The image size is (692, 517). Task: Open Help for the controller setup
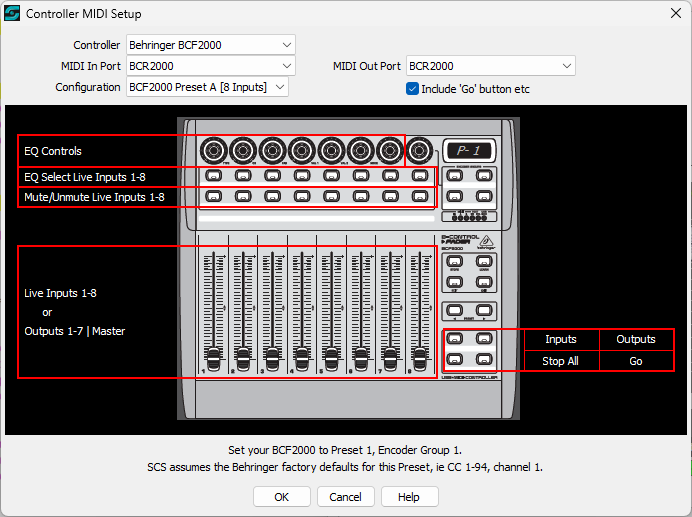pos(409,497)
